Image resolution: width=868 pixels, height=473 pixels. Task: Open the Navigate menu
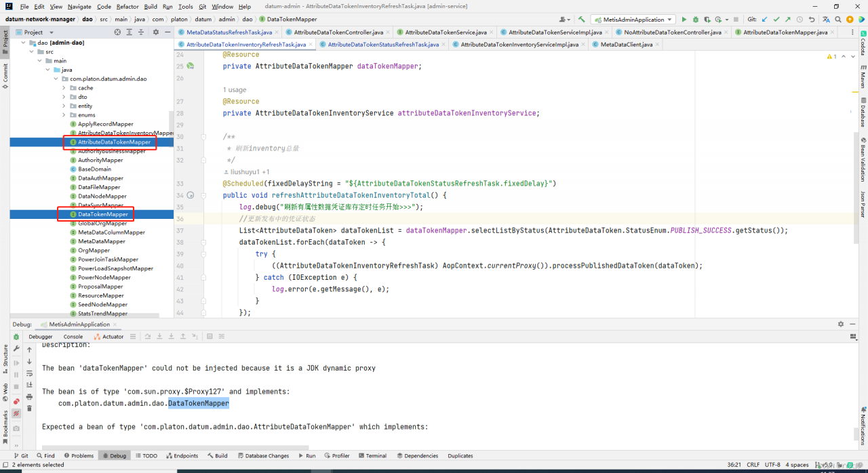[79, 6]
